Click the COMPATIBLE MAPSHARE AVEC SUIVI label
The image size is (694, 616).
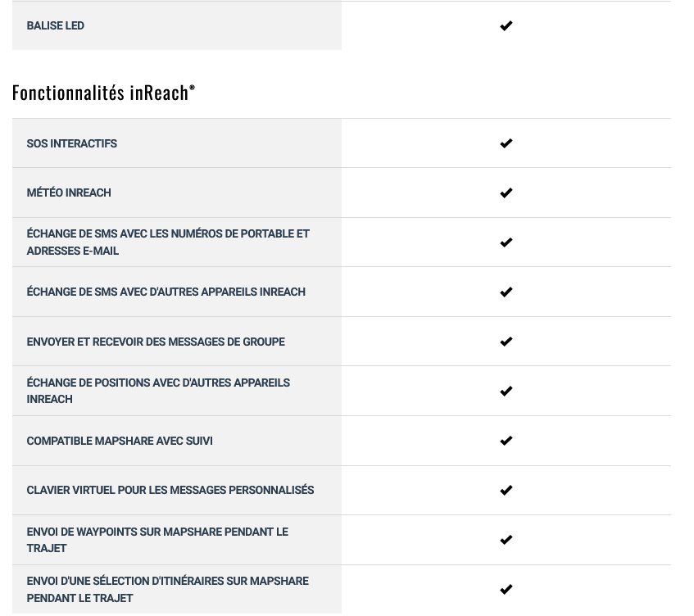pyautogui.click(x=120, y=442)
